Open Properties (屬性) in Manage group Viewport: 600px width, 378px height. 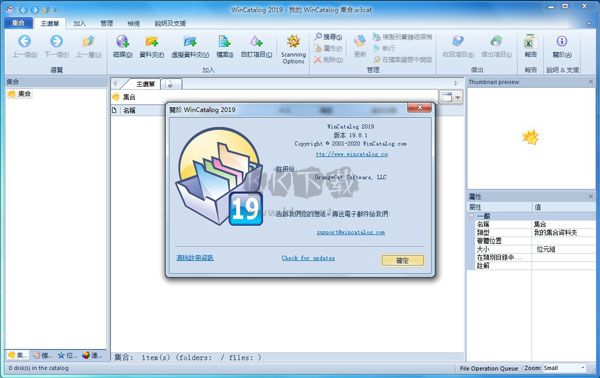click(328, 48)
